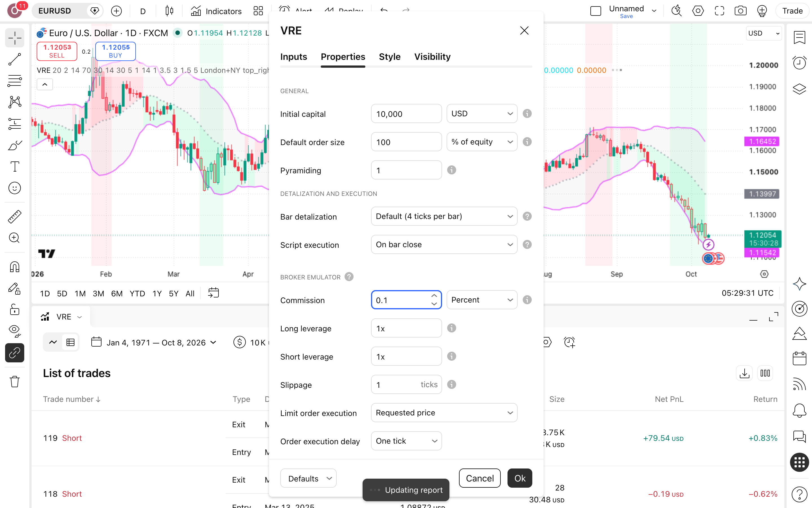Open the watchlist panel icon

800,38
